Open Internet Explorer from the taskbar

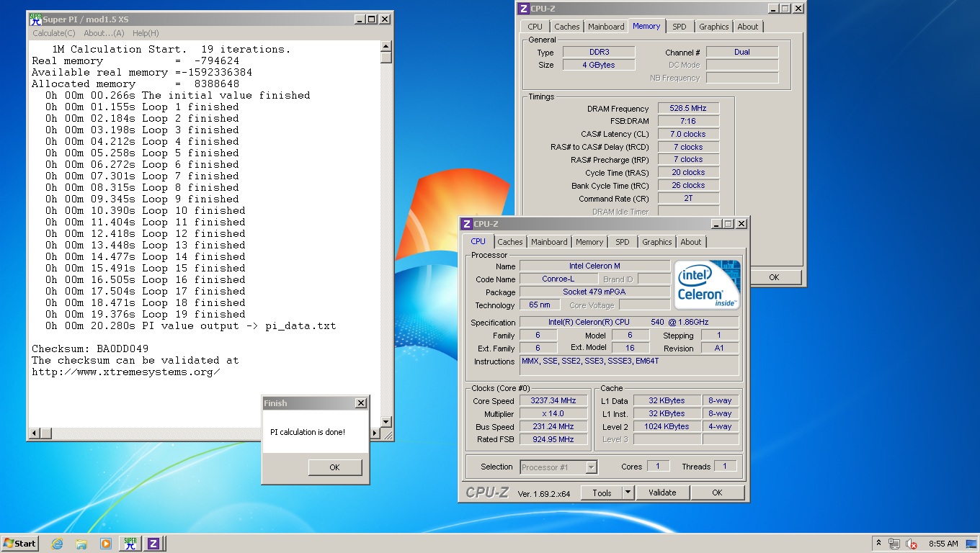pos(57,544)
